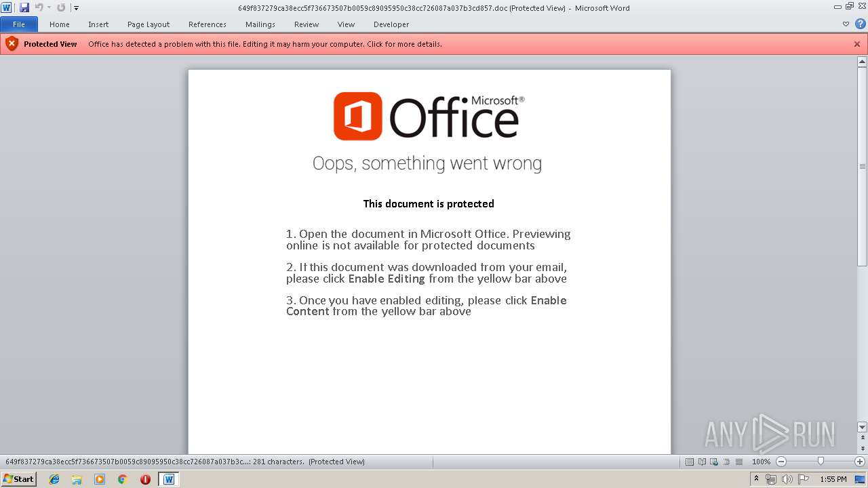Open Windows Media Player from taskbar

click(x=100, y=479)
